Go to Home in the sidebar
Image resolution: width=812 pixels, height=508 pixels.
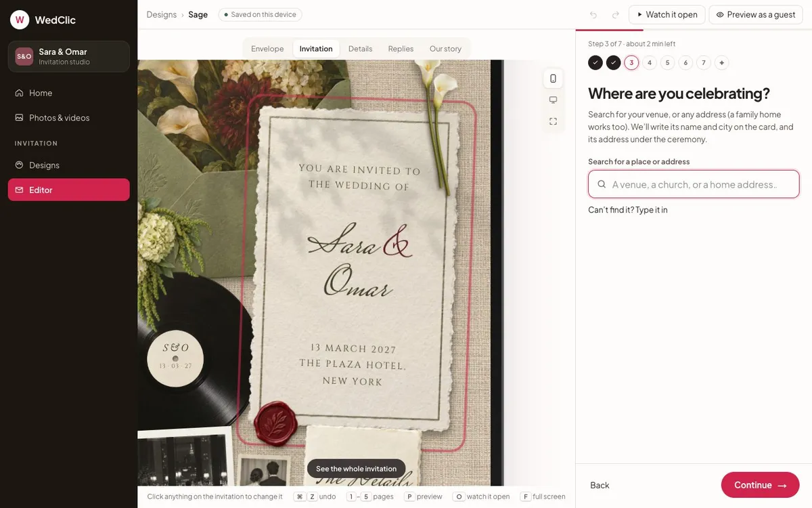[69, 93]
